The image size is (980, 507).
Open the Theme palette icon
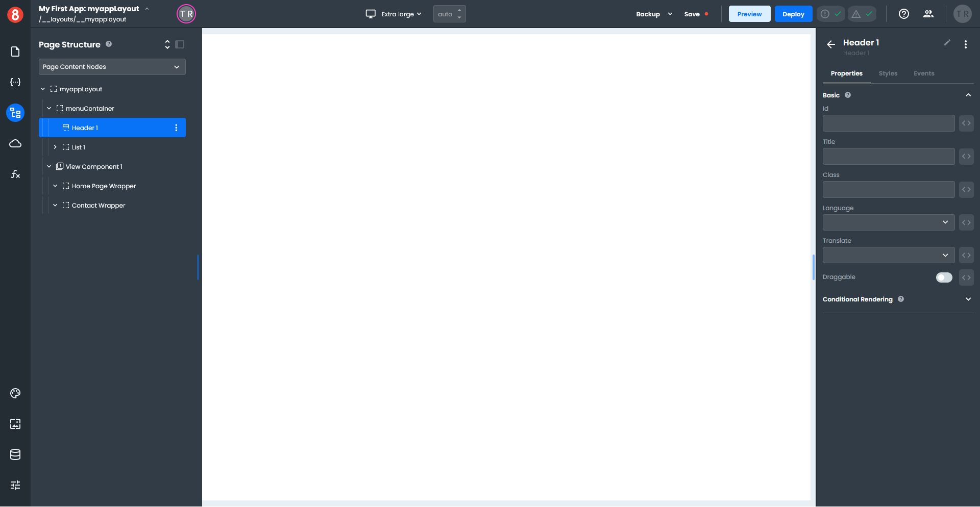tap(15, 393)
